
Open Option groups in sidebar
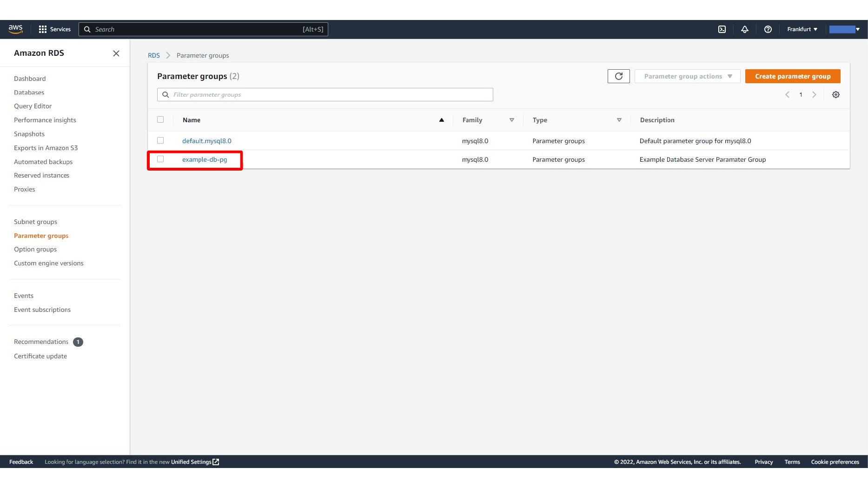[35, 249]
